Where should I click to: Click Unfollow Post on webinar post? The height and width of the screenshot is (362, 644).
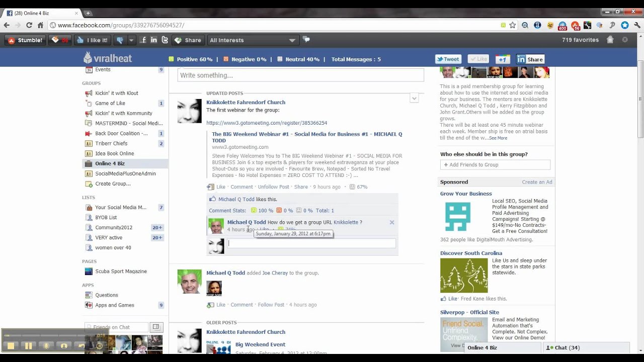[x=273, y=187]
